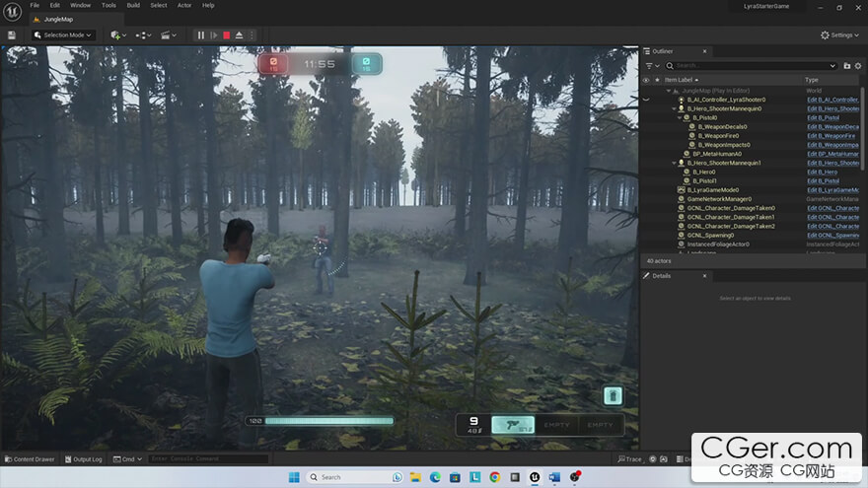Open the Blueprints toolbar dropdown
Image resolution: width=868 pixels, height=488 pixels.
[x=143, y=35]
